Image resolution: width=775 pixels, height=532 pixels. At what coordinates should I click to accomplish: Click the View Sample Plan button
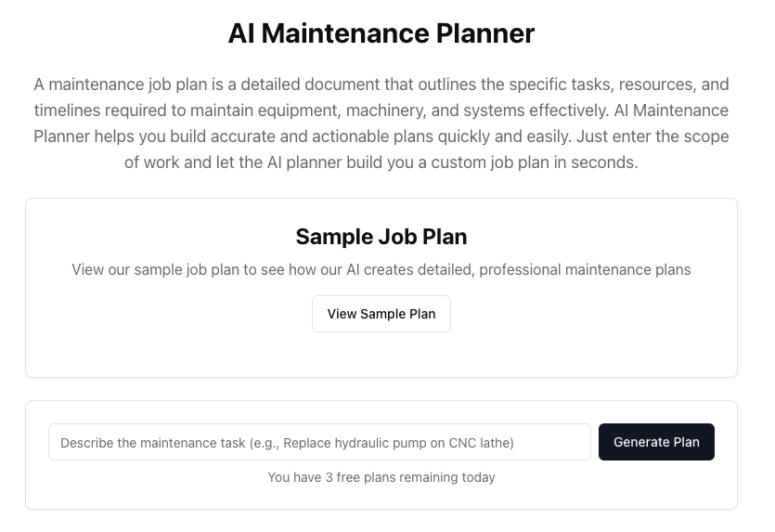(381, 314)
